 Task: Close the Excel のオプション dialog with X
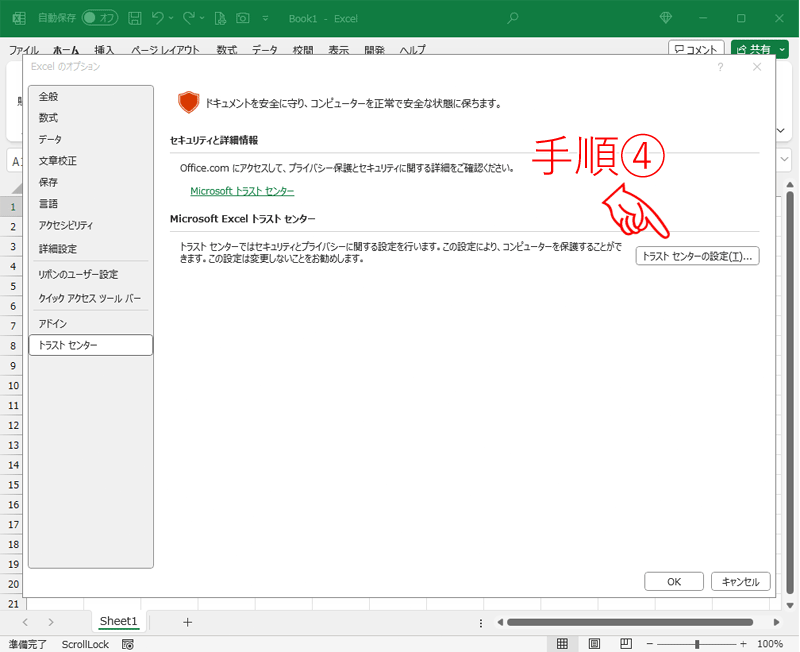point(757,67)
